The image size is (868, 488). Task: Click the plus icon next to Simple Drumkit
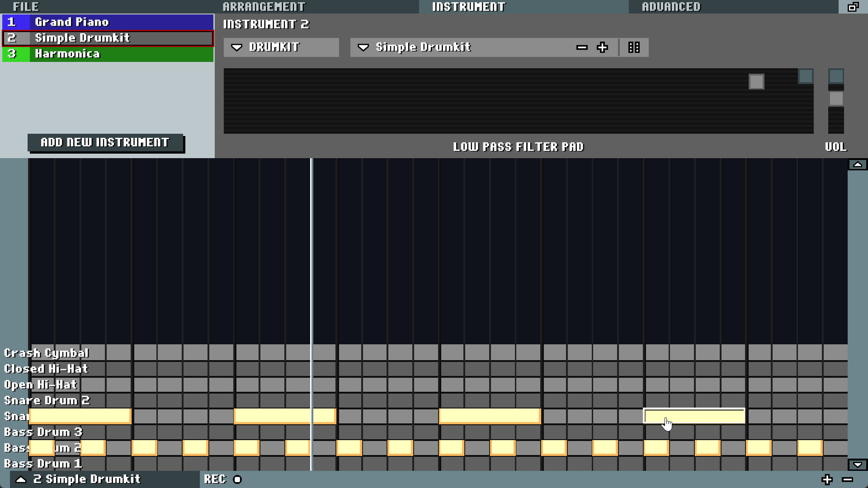[x=603, y=47]
